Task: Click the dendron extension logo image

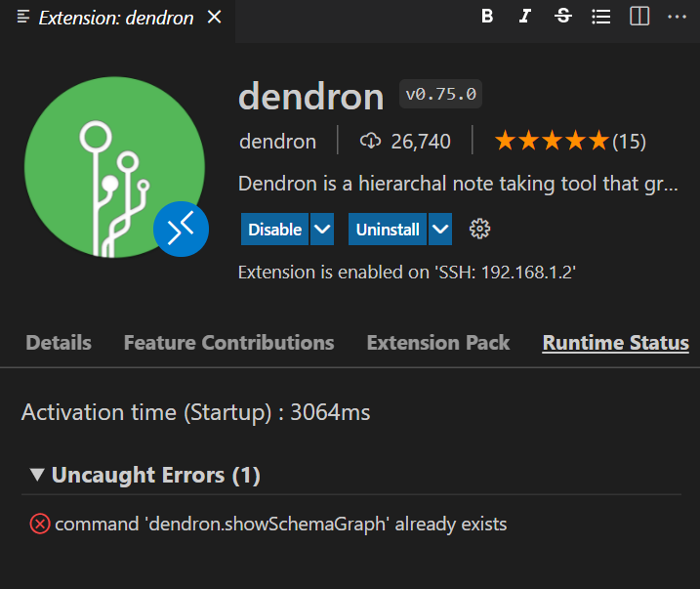Action: pos(114,167)
